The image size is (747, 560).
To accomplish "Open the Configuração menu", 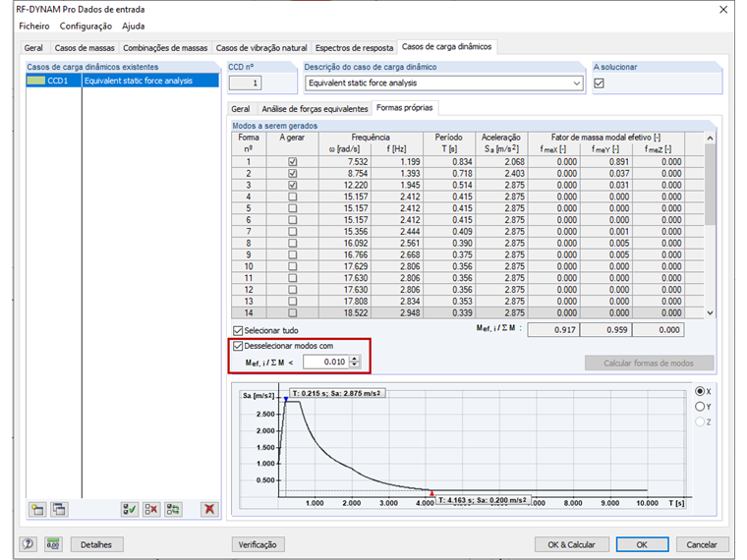I will 86,27.
